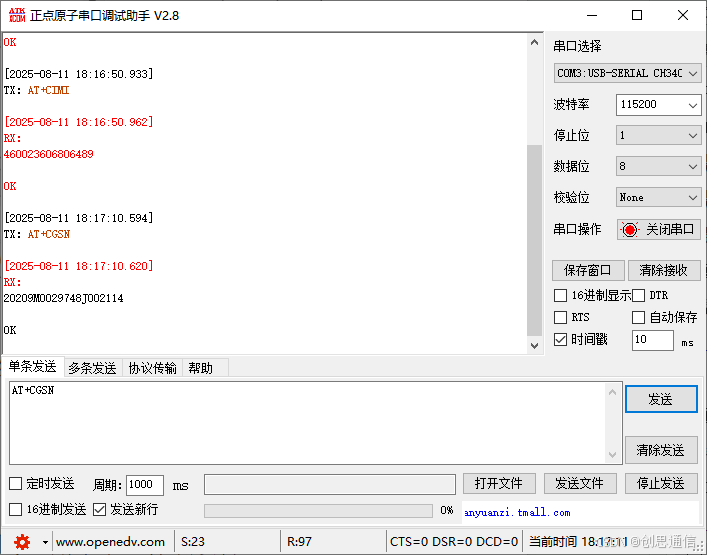Enable 16进制发送 hex send checkbox
Screen dimensions: 707x555
[x=16, y=510]
